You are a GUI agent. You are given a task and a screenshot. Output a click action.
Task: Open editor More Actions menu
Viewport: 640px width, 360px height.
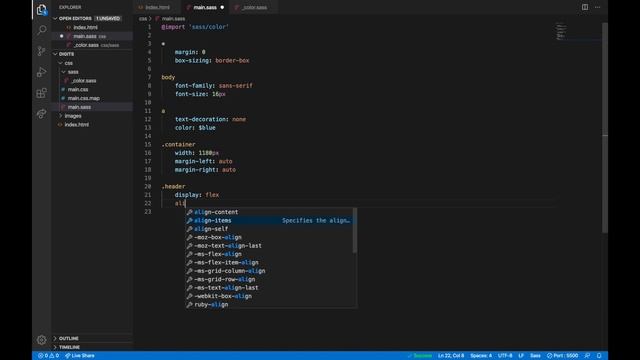tap(598, 7)
